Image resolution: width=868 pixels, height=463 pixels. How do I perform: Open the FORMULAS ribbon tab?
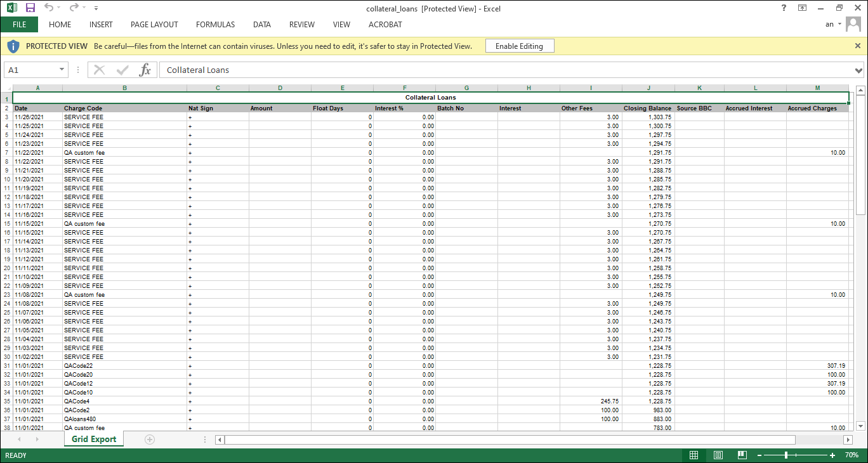click(215, 25)
